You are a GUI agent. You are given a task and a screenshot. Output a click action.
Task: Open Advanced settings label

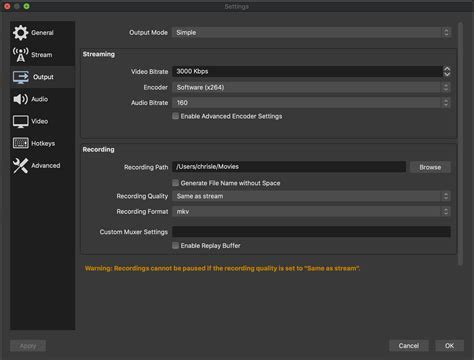click(46, 165)
